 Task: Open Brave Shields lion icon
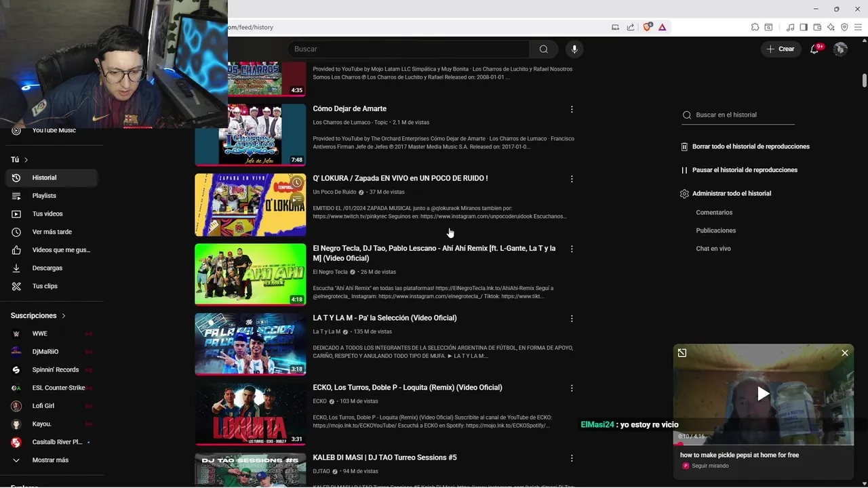click(647, 27)
